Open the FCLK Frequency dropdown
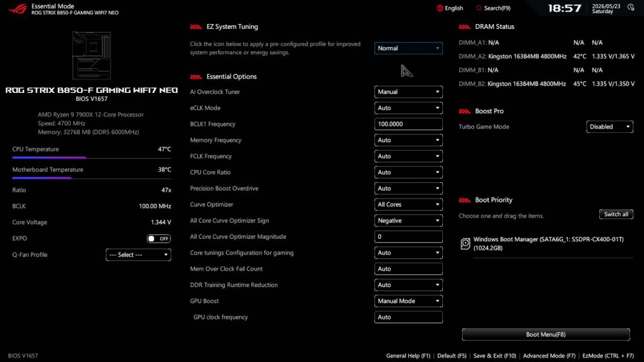Screen dimensions: 644x362 point(408,156)
